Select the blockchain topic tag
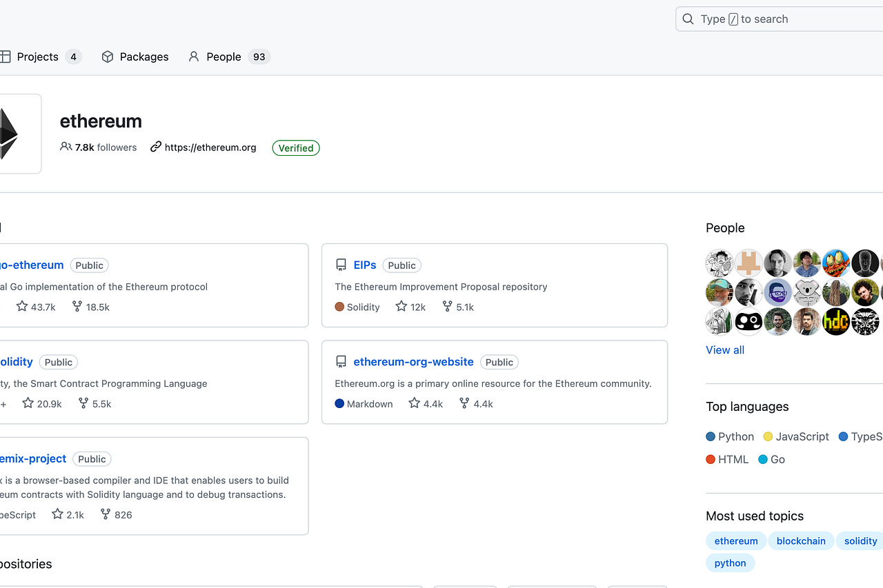The width and height of the screenshot is (883, 588). [x=801, y=541]
